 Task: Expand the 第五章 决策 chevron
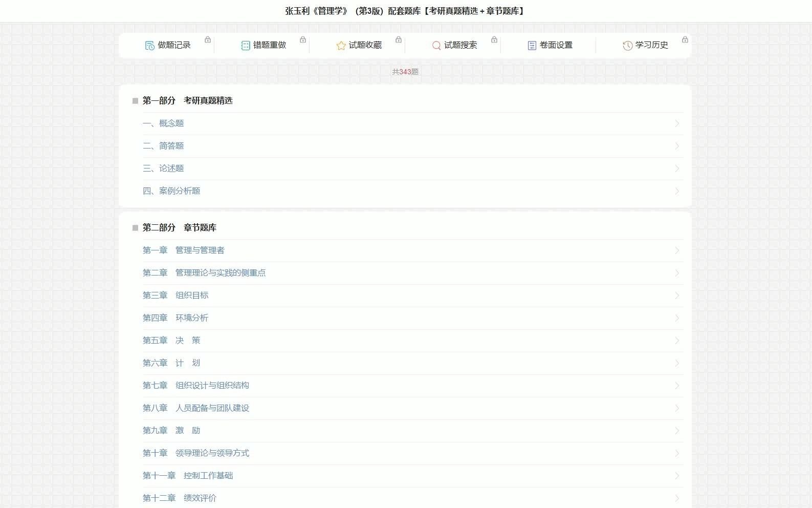677,341
